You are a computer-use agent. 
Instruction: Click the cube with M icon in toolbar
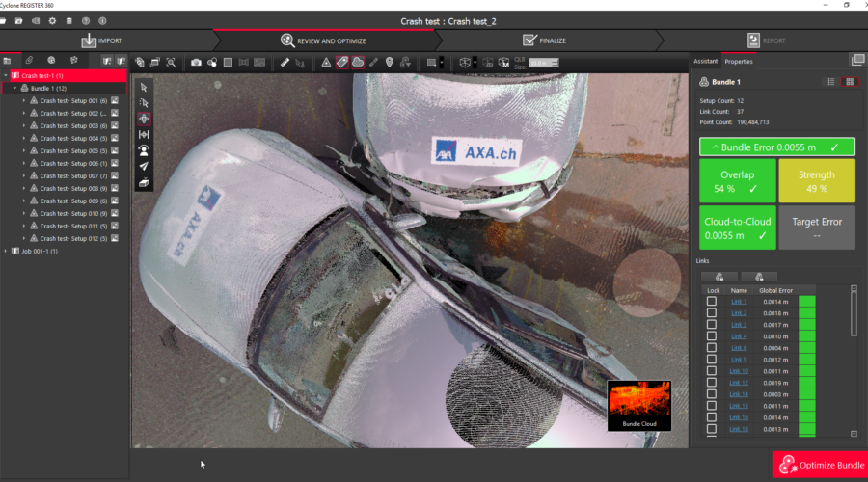[x=503, y=63]
